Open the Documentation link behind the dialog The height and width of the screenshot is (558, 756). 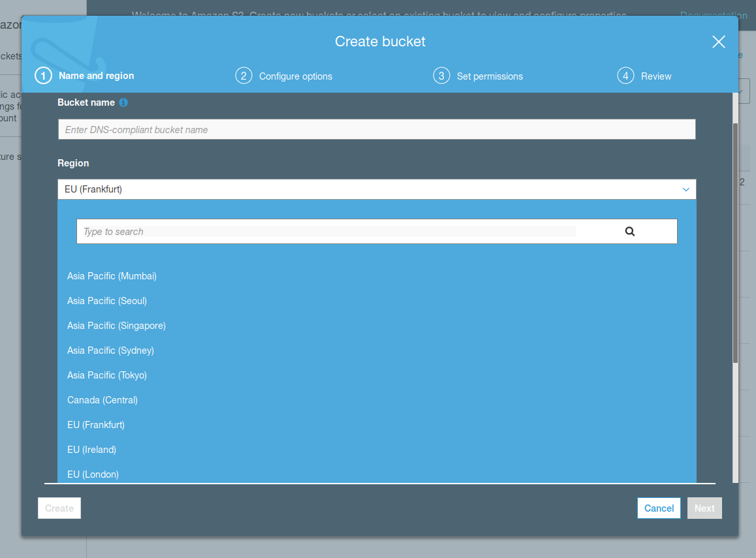pyautogui.click(x=714, y=16)
